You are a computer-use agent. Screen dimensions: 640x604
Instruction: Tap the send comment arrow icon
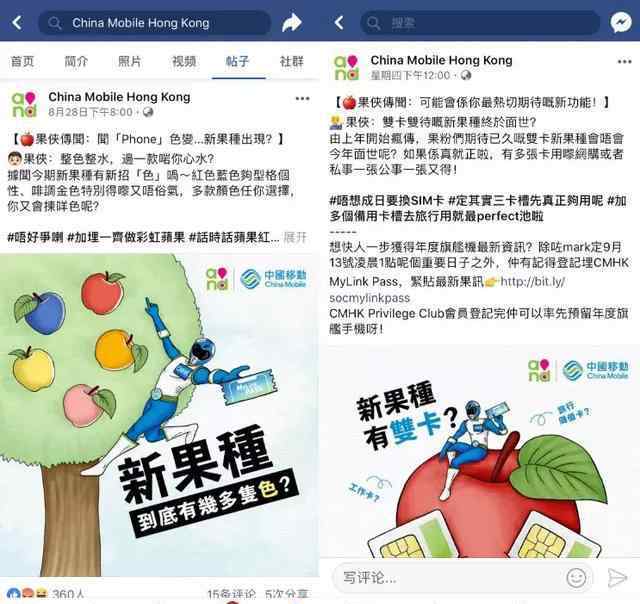tap(617, 577)
